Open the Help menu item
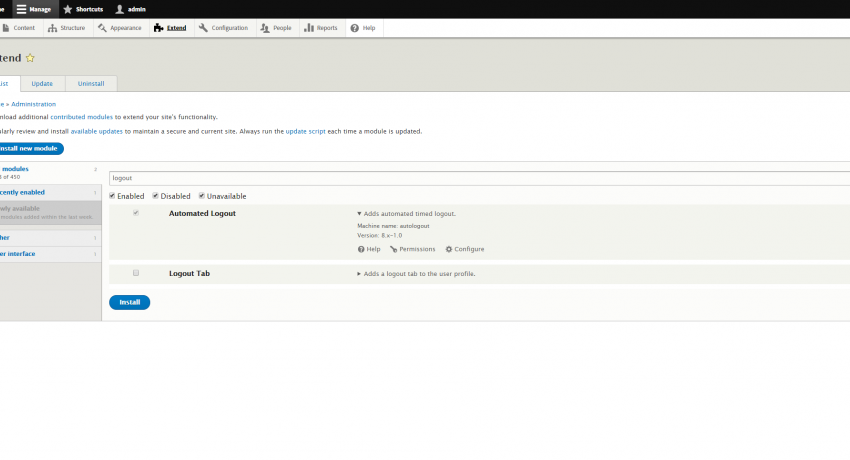The image size is (850, 460). tap(363, 28)
